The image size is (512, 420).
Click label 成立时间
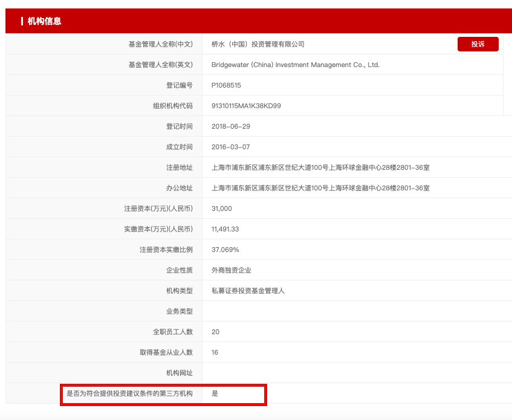tap(180, 147)
